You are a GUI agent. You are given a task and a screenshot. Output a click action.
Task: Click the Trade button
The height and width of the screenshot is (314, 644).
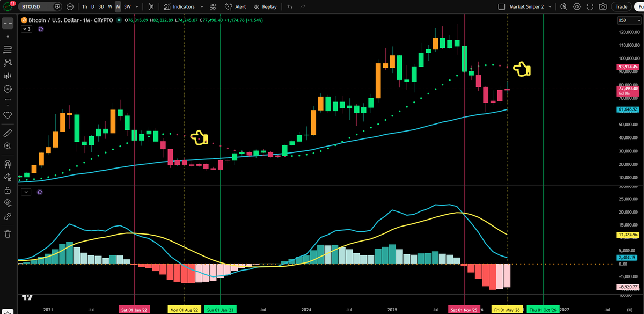(621, 7)
